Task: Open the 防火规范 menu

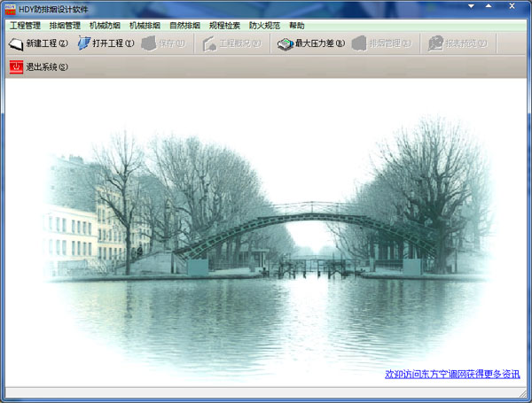Action: coord(264,26)
